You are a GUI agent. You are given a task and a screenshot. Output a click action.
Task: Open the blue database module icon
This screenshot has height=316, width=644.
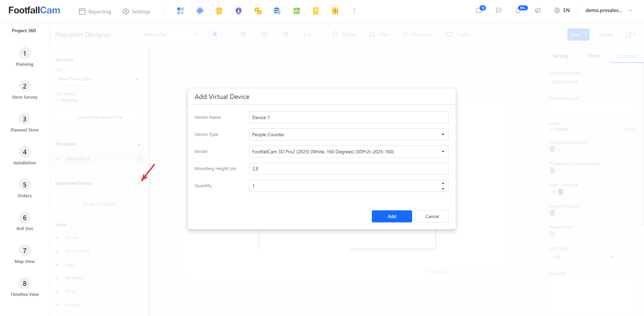277,11
